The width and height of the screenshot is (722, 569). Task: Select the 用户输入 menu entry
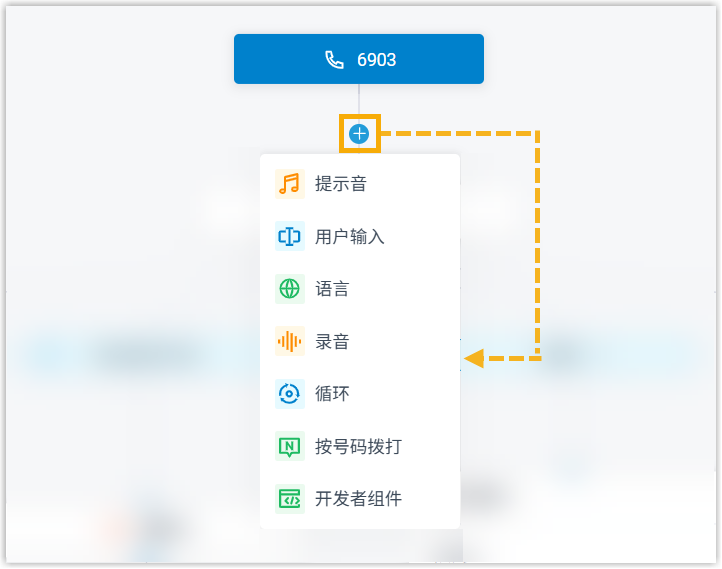(349, 237)
